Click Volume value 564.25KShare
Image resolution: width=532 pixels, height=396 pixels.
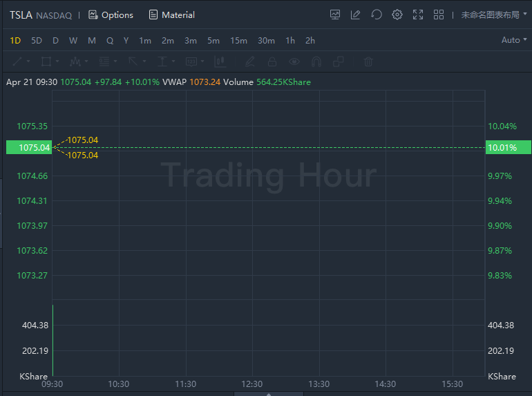point(283,82)
